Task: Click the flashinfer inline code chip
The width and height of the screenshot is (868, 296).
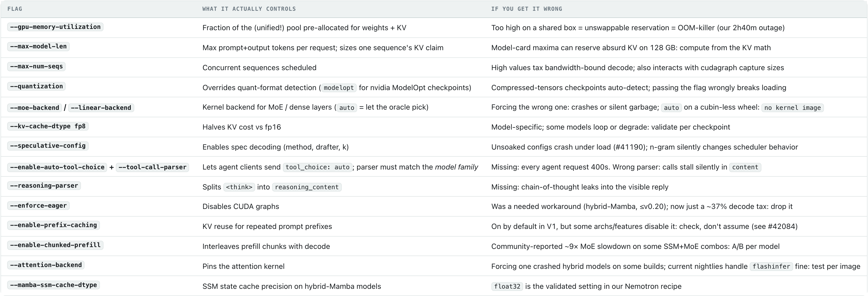Action: [x=771, y=266]
